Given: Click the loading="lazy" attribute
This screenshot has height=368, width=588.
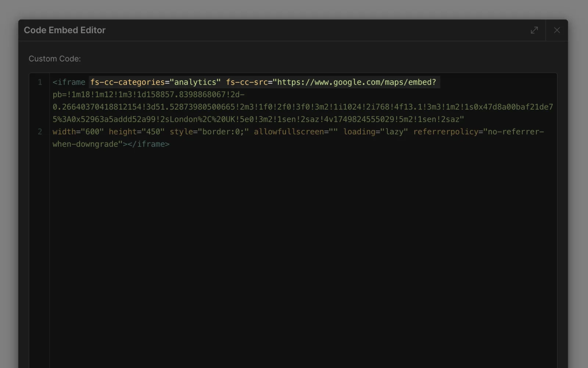Looking at the screenshot, I should click(376, 132).
